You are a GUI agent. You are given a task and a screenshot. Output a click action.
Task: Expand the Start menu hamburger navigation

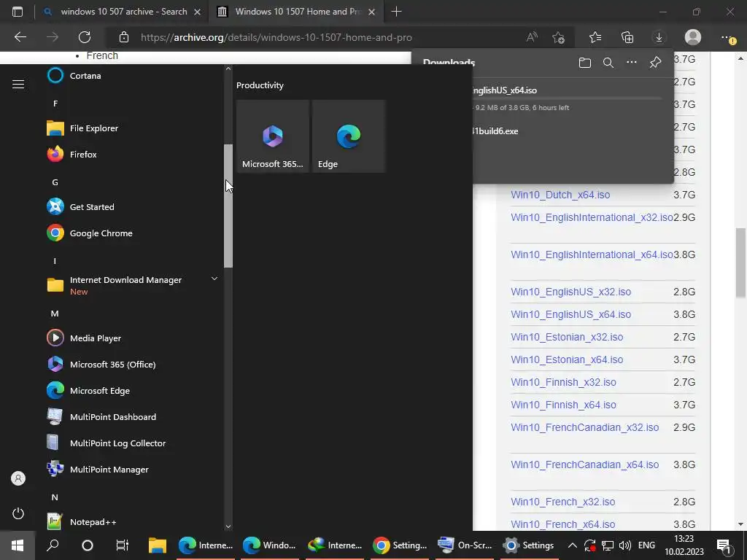pyautogui.click(x=18, y=85)
